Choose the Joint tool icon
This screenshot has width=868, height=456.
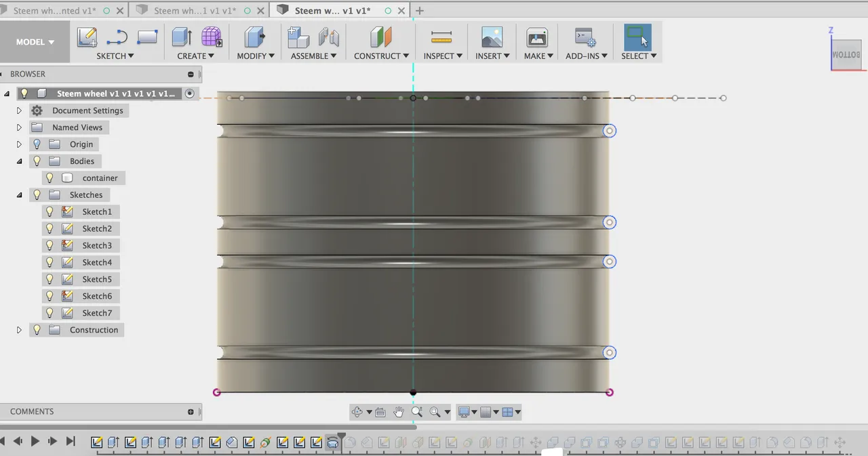pos(329,37)
